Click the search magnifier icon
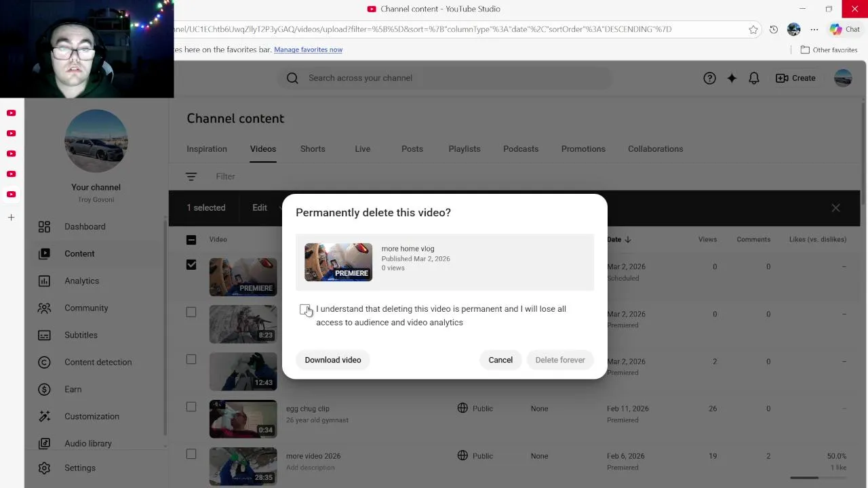868x488 pixels. 292,78
